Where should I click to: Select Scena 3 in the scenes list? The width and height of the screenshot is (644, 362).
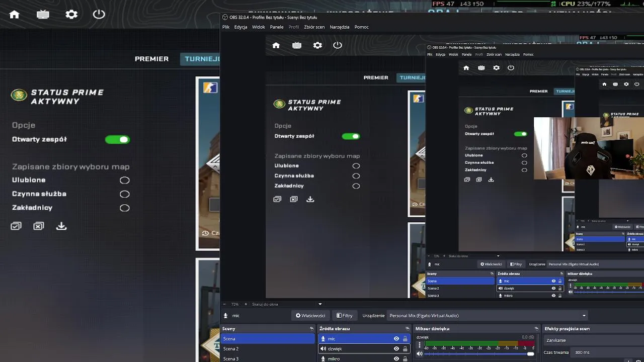(268, 358)
